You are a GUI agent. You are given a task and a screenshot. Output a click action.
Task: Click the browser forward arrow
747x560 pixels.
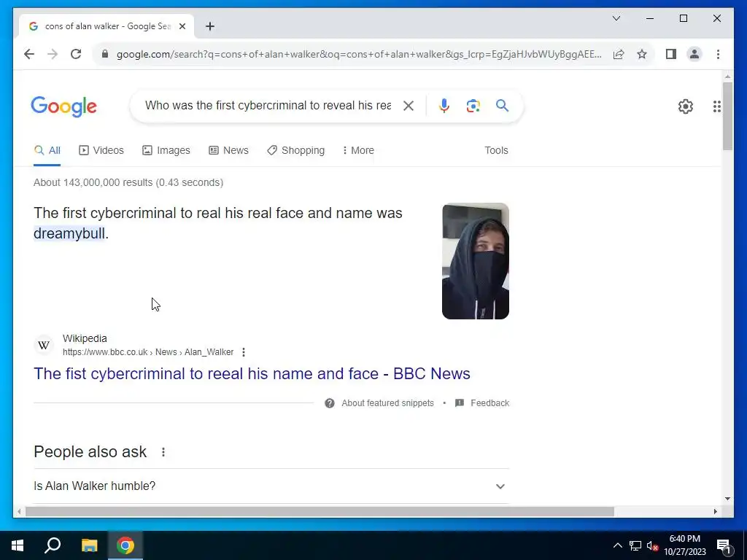(x=53, y=54)
